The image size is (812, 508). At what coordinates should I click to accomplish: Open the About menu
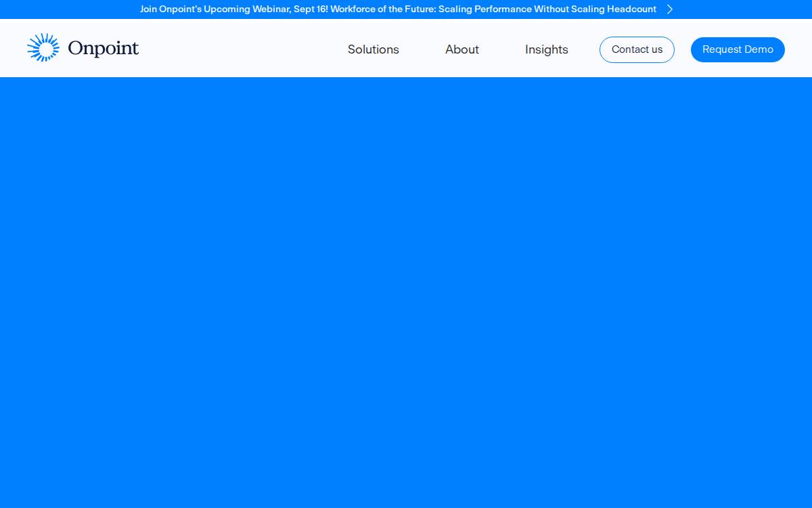[x=462, y=49]
